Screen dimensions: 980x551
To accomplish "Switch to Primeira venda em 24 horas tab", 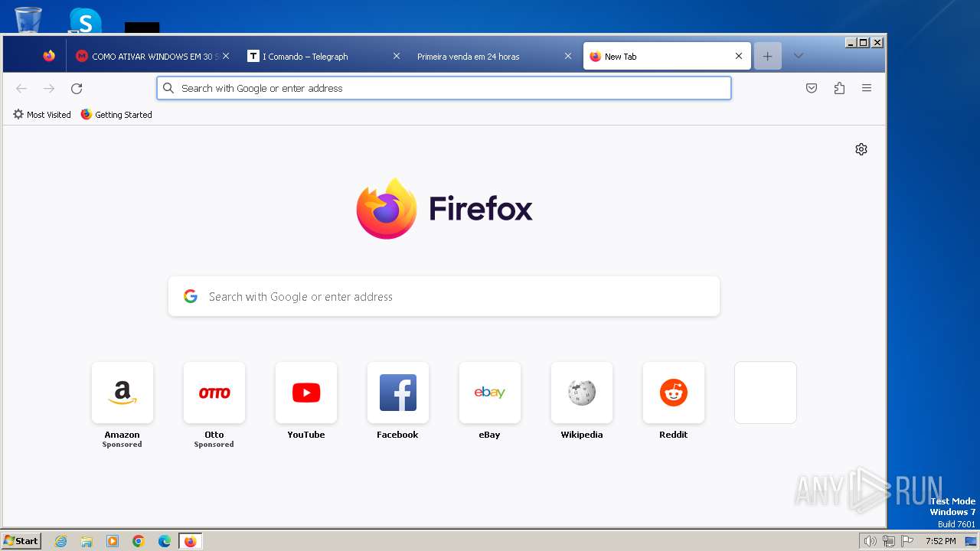I will point(495,56).
